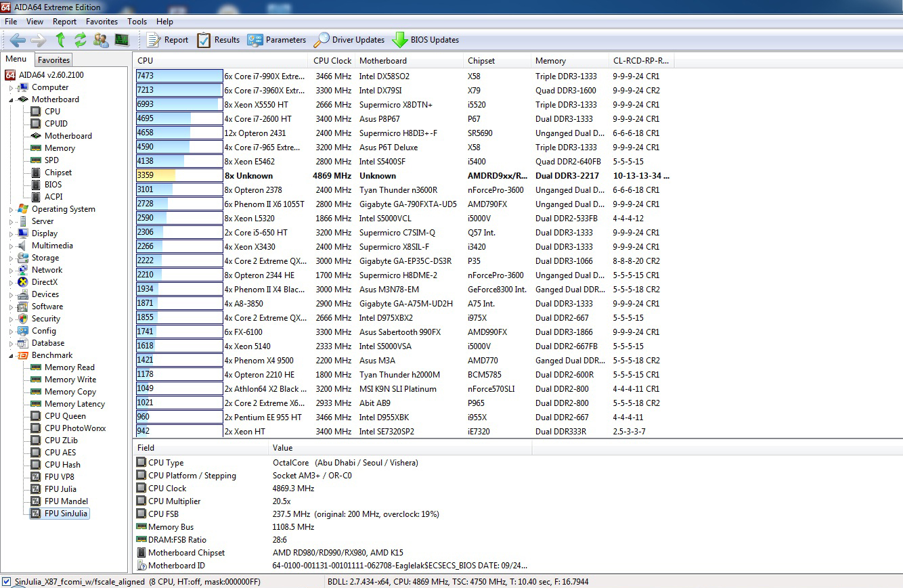Open the Report toolbar button

tap(167, 40)
